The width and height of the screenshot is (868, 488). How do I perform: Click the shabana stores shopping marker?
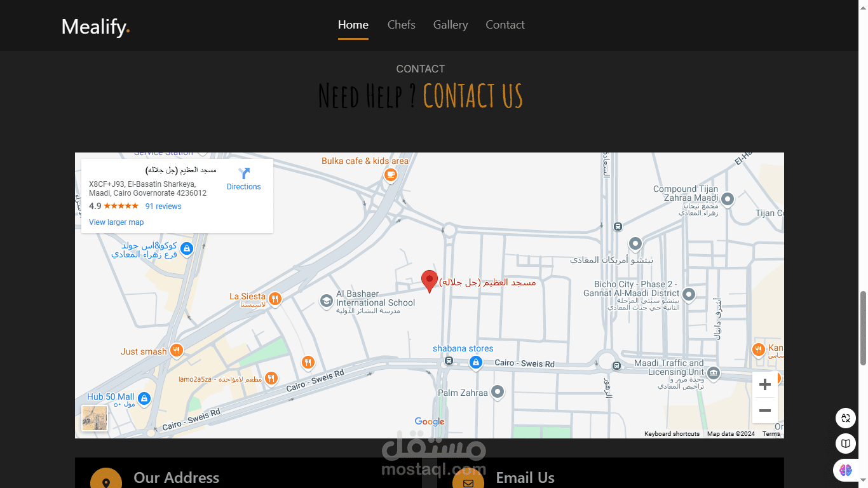pos(475,362)
